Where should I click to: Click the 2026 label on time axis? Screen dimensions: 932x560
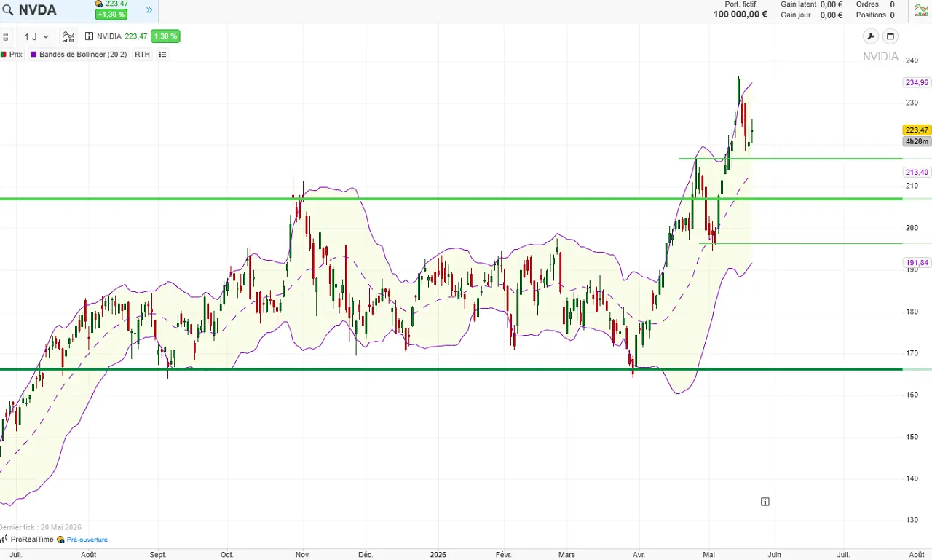[437, 555]
